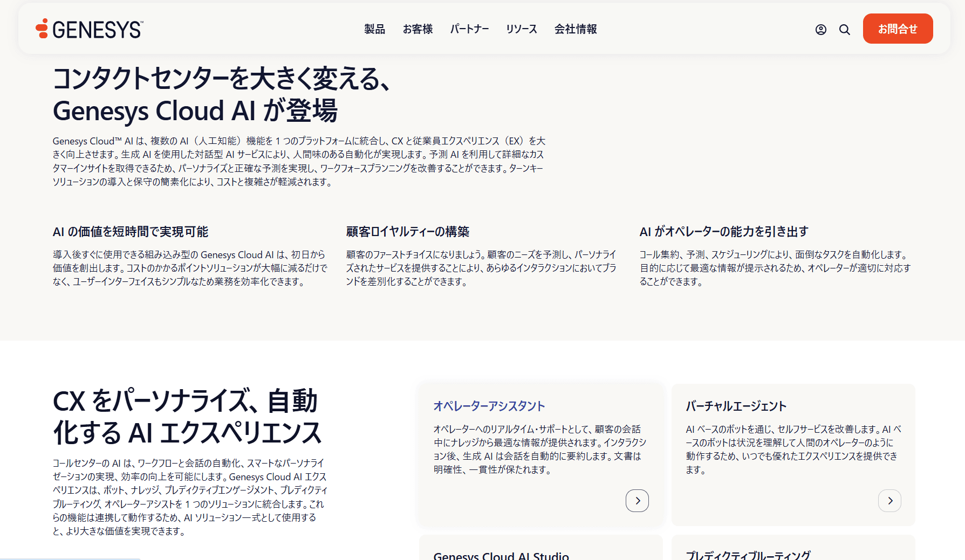Open the リソース menu

coord(522,29)
